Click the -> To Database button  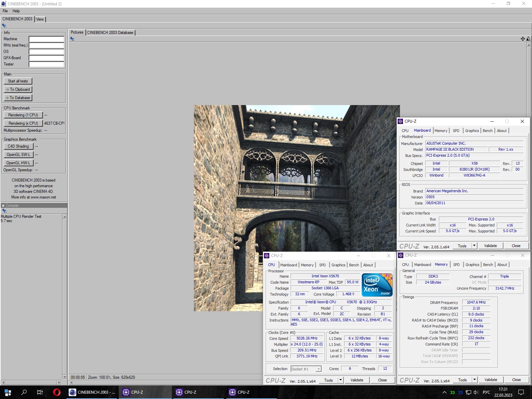18,98
